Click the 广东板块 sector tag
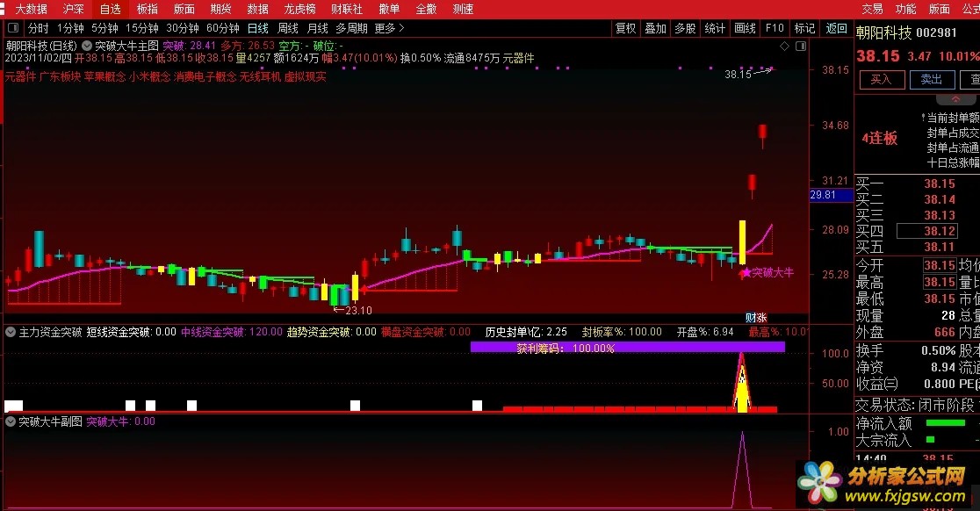980x511 pixels. 60,77
